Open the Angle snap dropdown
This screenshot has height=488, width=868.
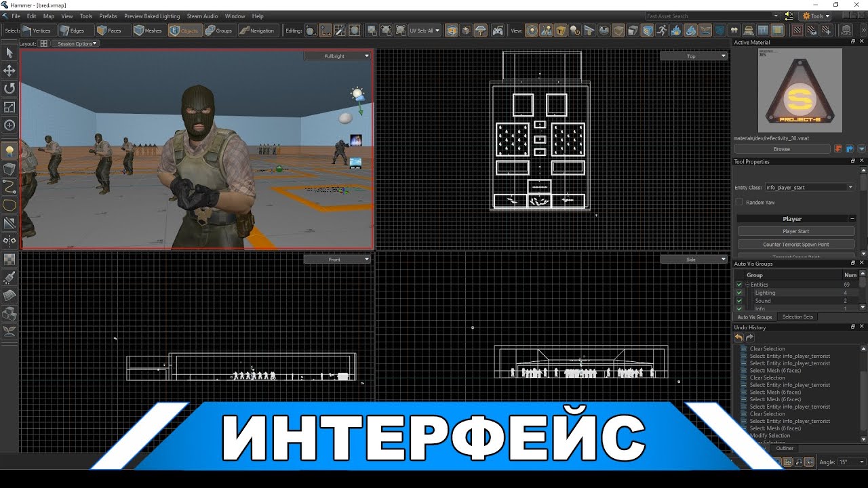click(852, 462)
